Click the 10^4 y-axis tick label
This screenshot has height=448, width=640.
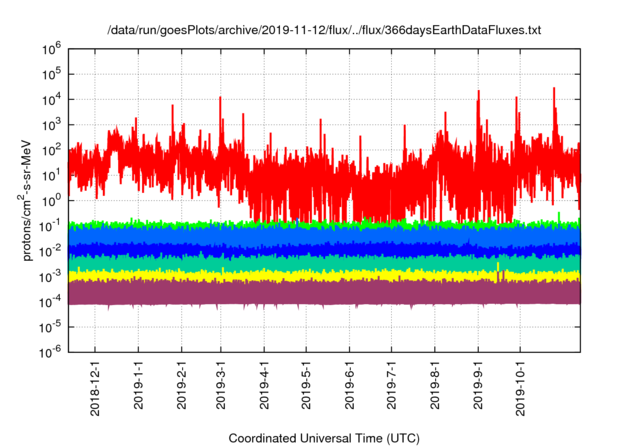point(51,100)
